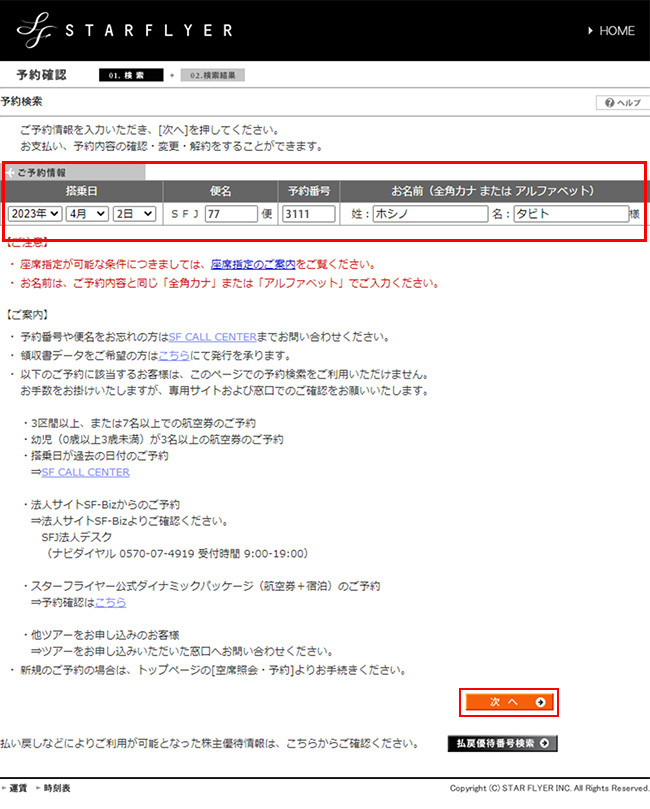Open the 座席指定のご案内 link
This screenshot has width=650, height=809.
pyautogui.click(x=253, y=264)
